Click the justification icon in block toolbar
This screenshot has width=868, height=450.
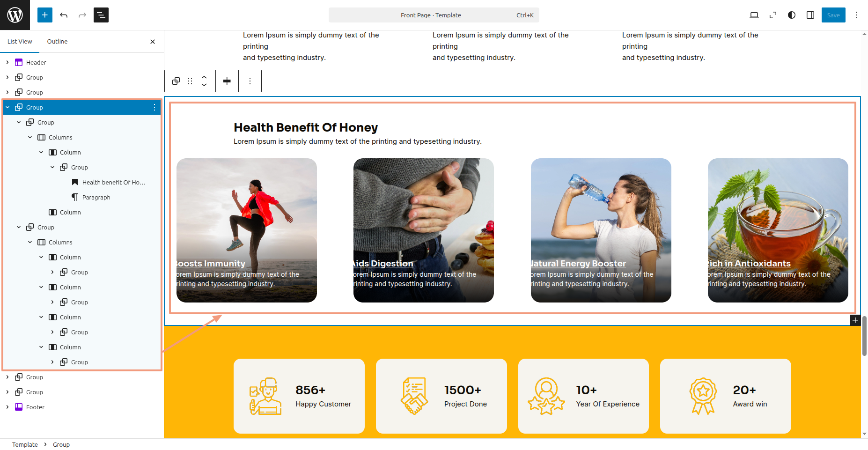coord(227,81)
